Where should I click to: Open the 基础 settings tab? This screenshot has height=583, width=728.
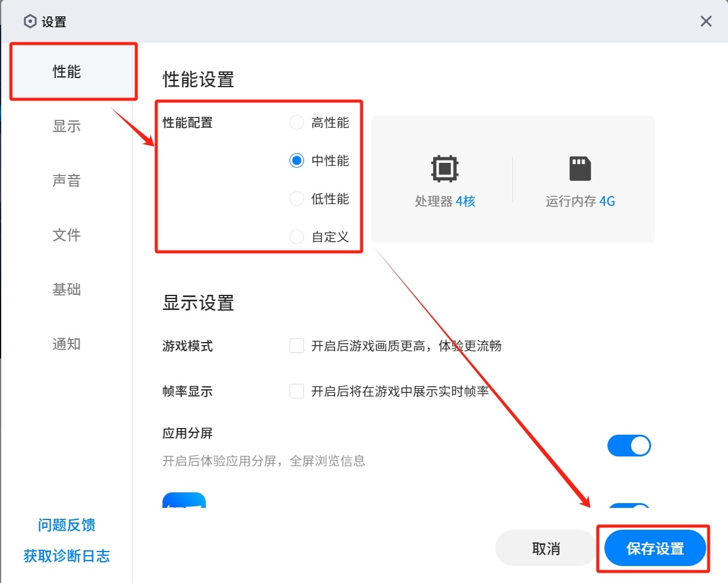pos(67,290)
